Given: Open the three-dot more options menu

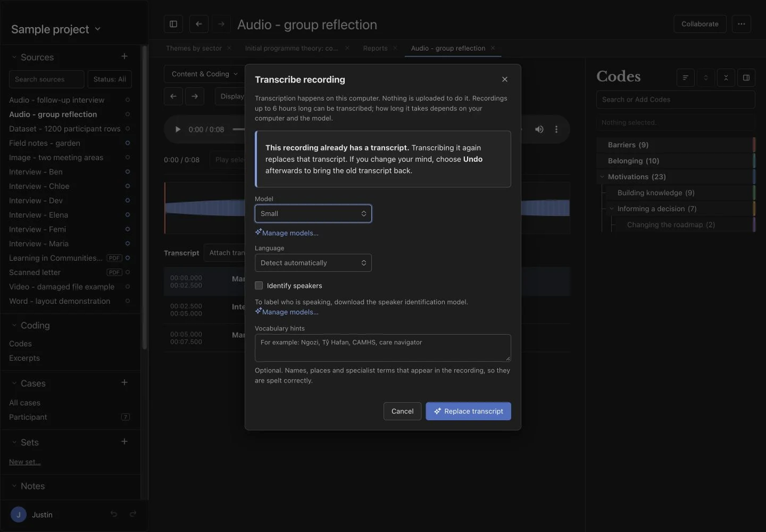Looking at the screenshot, I should [x=742, y=24].
